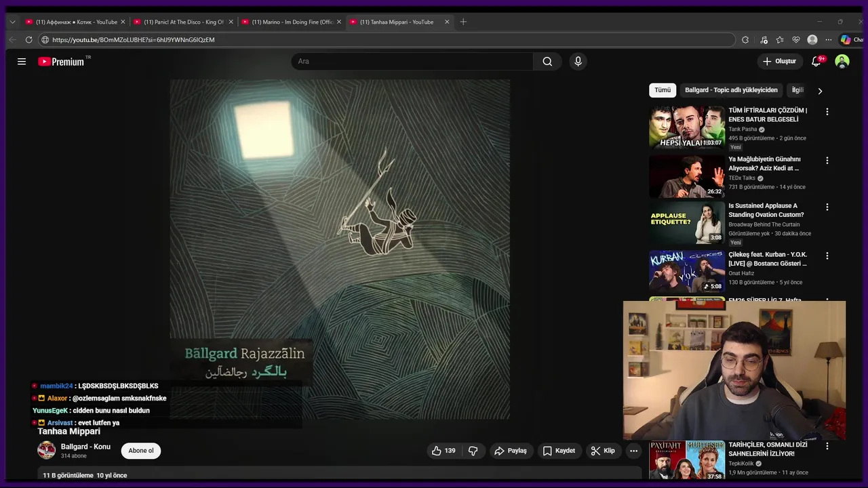868x488 pixels.
Task: Open Copilot chat button in browser
Action: (x=851, y=40)
